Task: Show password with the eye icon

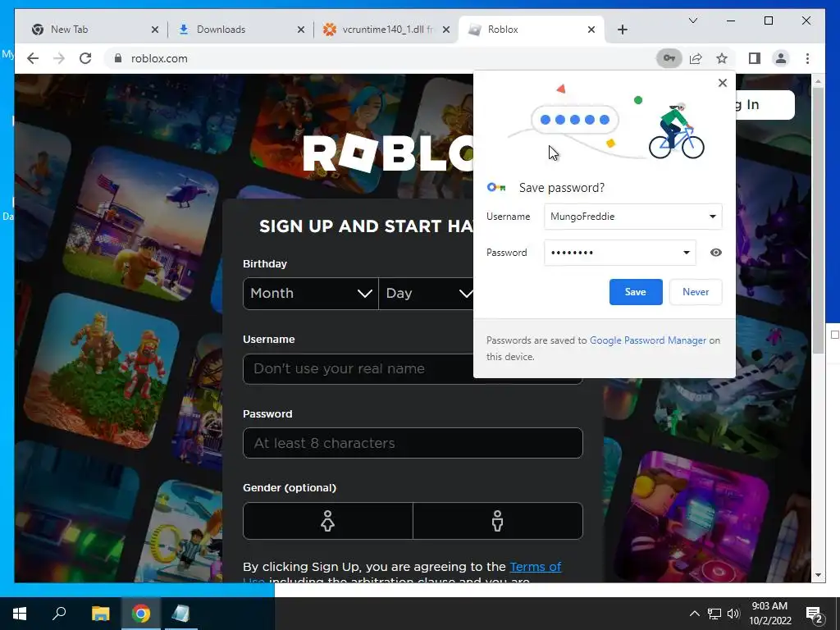Action: [715, 253]
